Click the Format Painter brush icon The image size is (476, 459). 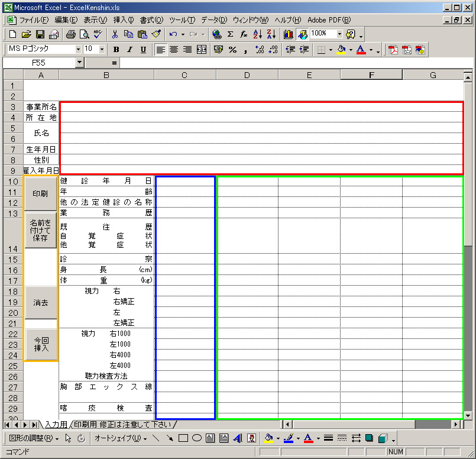coord(156,34)
